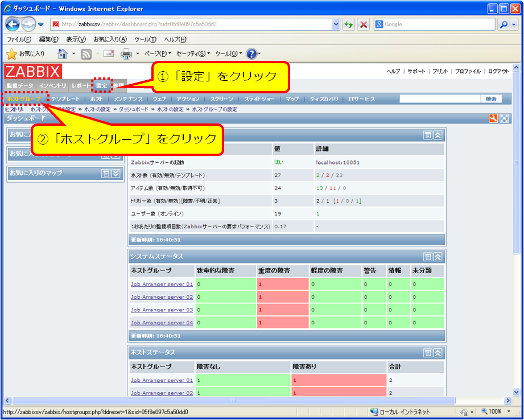524x420 pixels.
Task: Open the ファイル(F) menu
Action: tap(19, 39)
